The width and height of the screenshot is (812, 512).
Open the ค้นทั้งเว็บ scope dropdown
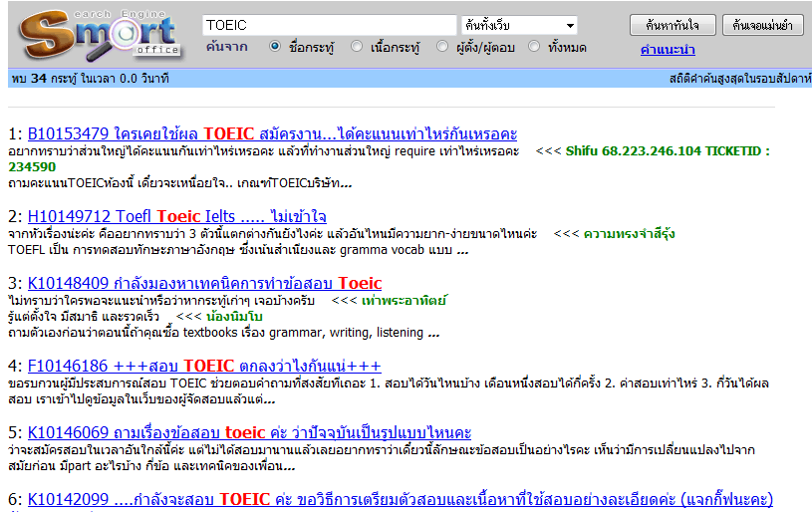(x=519, y=25)
